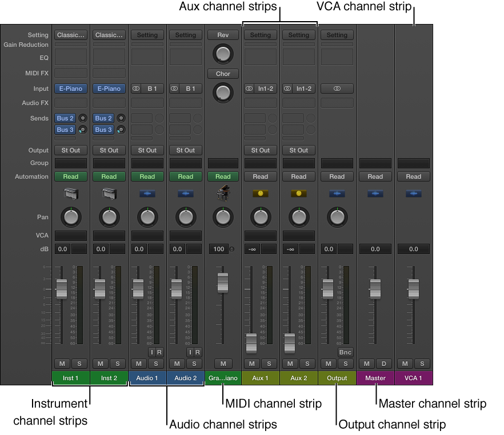The image size is (504, 435).
Task: Click the Pan knob on Audio 2
Action: 185,217
